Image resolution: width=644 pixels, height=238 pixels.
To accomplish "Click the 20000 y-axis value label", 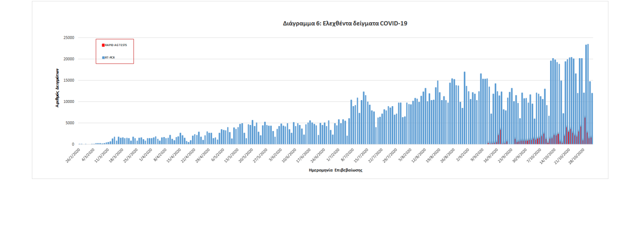I will [x=70, y=59].
